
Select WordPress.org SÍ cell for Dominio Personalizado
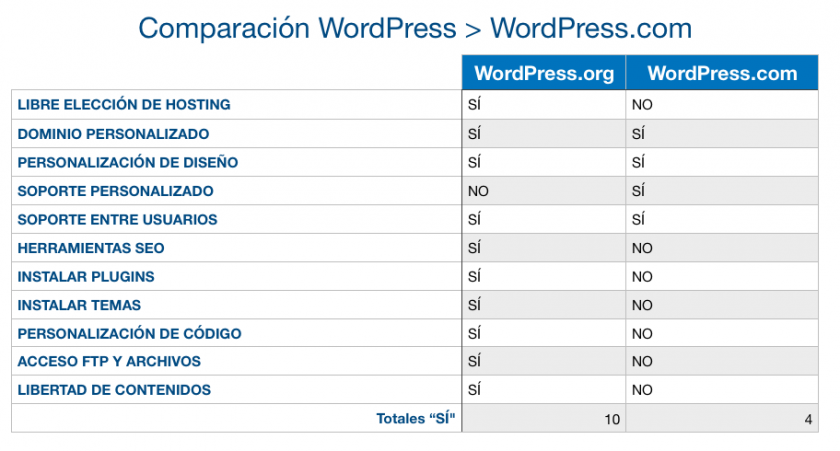point(544,133)
